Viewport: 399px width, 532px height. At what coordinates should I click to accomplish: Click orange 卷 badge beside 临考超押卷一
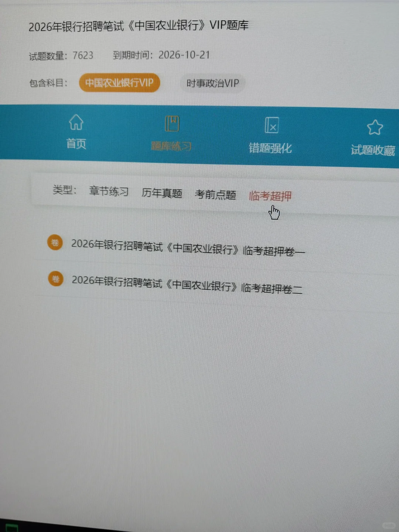(55, 243)
